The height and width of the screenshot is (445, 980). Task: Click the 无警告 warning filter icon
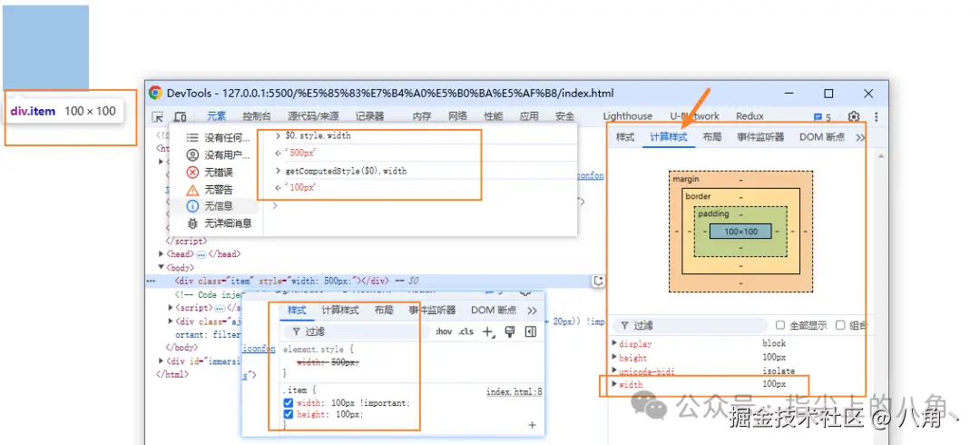(192, 190)
